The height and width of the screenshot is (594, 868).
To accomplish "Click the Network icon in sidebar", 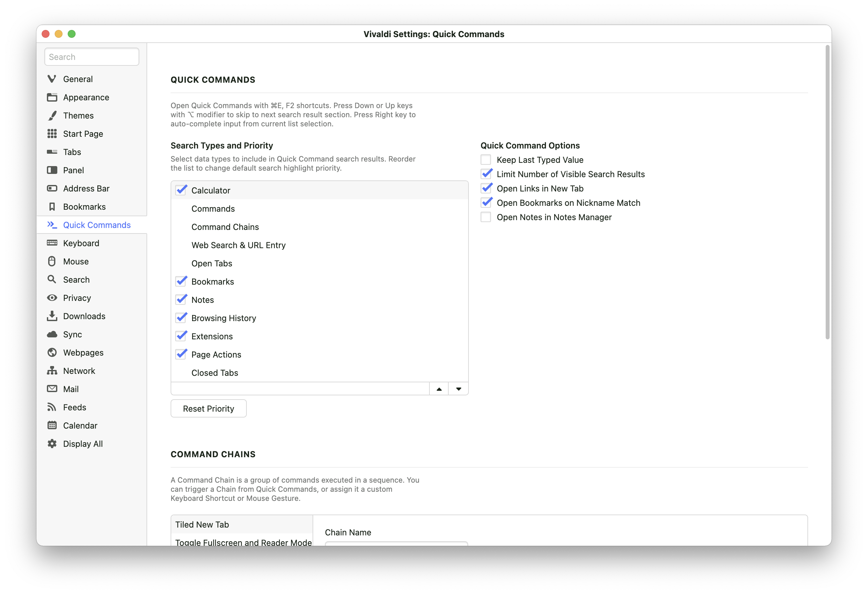I will coord(52,371).
